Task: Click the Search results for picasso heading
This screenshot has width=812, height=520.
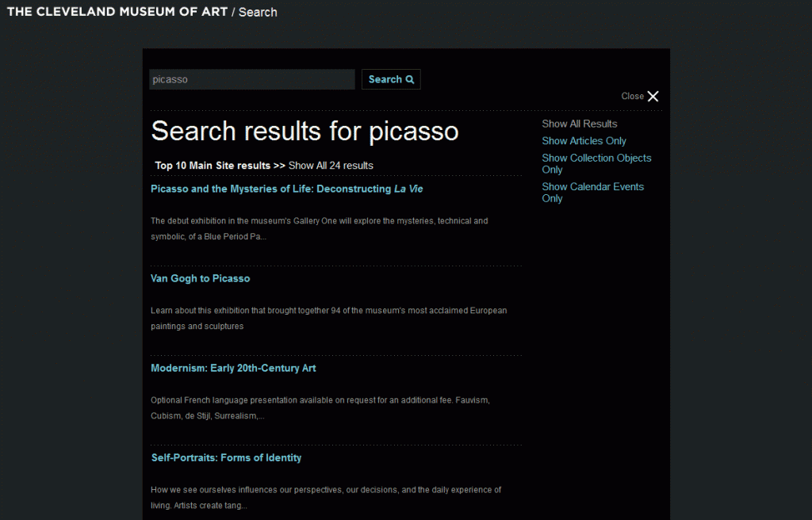Action: coord(304,131)
